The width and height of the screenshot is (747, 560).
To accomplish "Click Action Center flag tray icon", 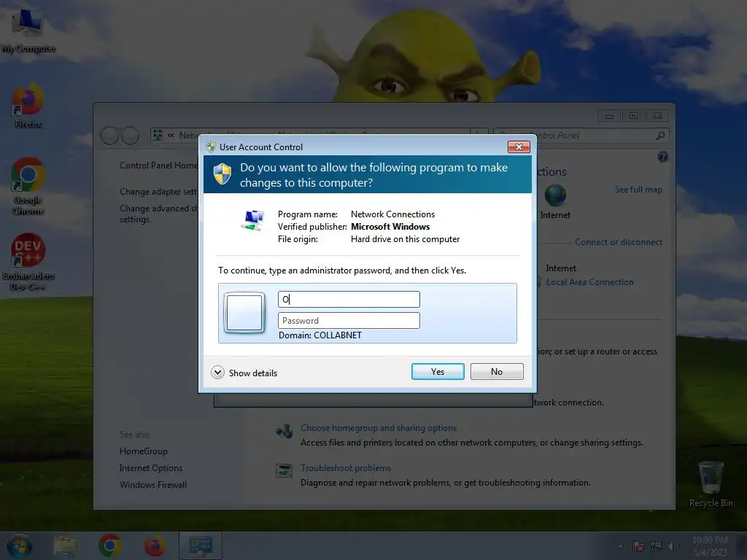I will point(638,546).
